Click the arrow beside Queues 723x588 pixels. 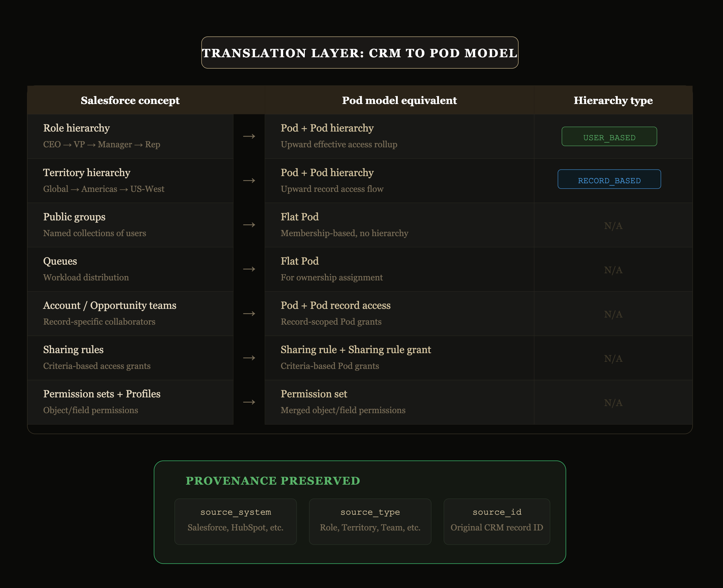pos(249,269)
